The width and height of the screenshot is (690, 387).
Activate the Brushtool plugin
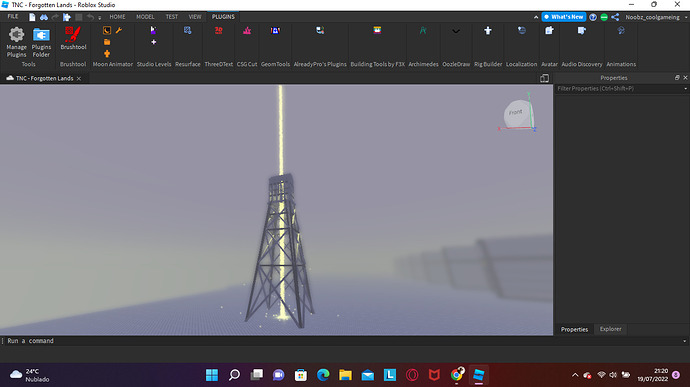click(73, 38)
